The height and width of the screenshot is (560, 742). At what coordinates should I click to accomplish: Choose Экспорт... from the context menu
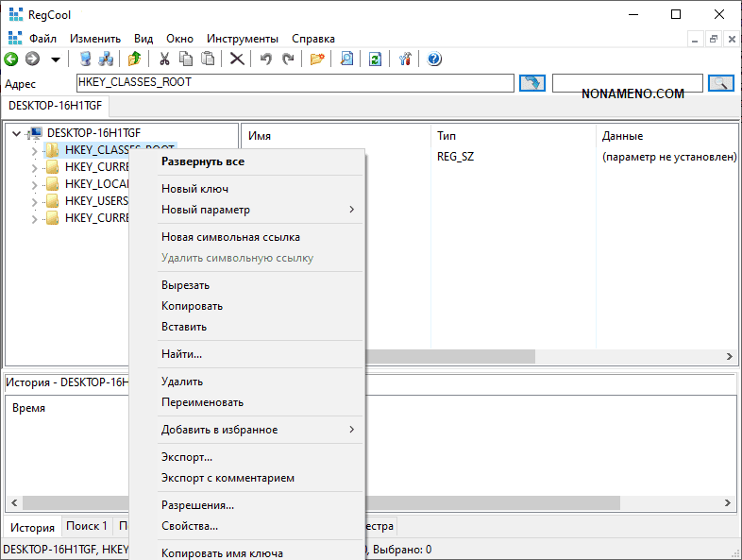pyautogui.click(x=187, y=457)
